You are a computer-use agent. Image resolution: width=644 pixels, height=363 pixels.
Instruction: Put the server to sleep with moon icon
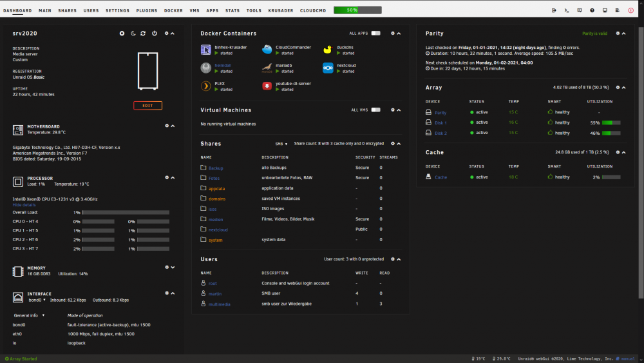(x=133, y=34)
